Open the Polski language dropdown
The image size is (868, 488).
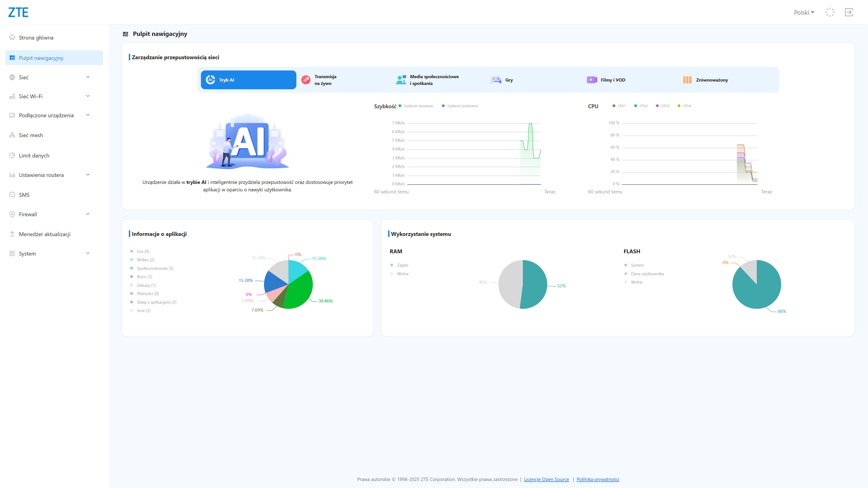804,12
